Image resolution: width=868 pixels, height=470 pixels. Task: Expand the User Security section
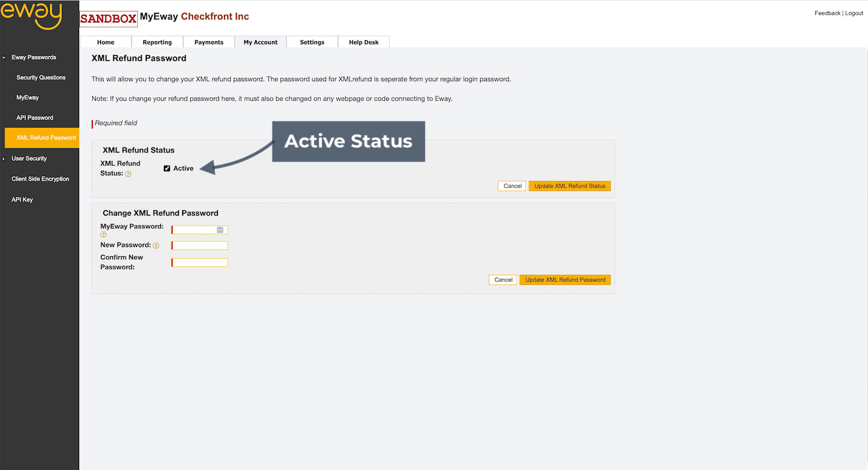tap(4, 158)
